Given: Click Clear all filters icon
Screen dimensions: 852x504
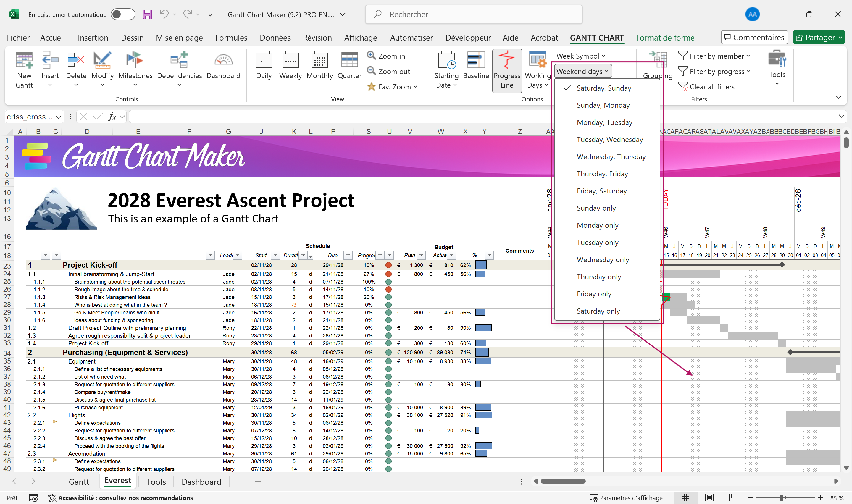Looking at the screenshot, I should (682, 87).
